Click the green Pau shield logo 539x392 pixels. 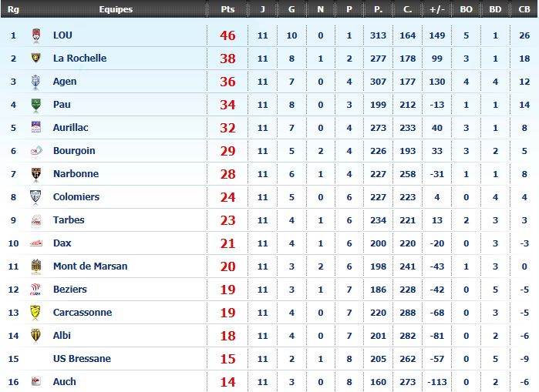[35, 105]
